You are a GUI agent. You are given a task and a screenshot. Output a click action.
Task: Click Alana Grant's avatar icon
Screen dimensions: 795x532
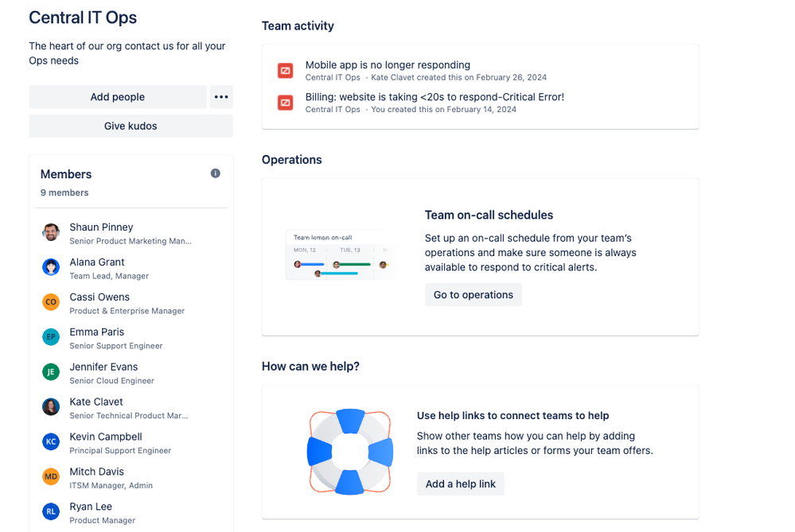tap(51, 267)
